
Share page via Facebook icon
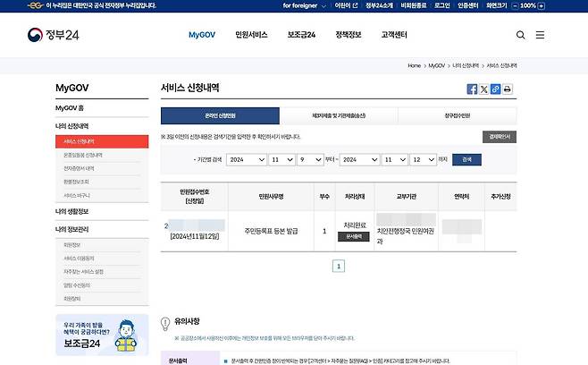click(x=472, y=89)
